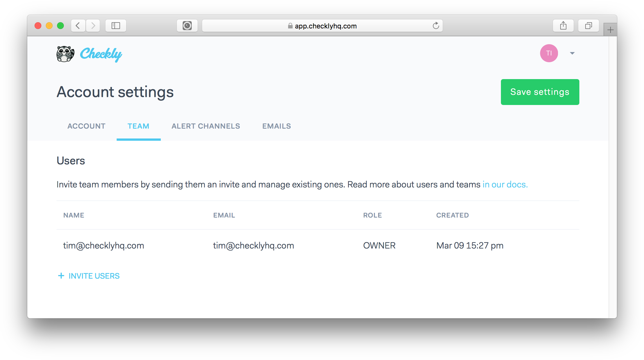Screen dimensions: 644x360
Task: Click the plus icon next to Invite Users
Action: [x=61, y=276]
